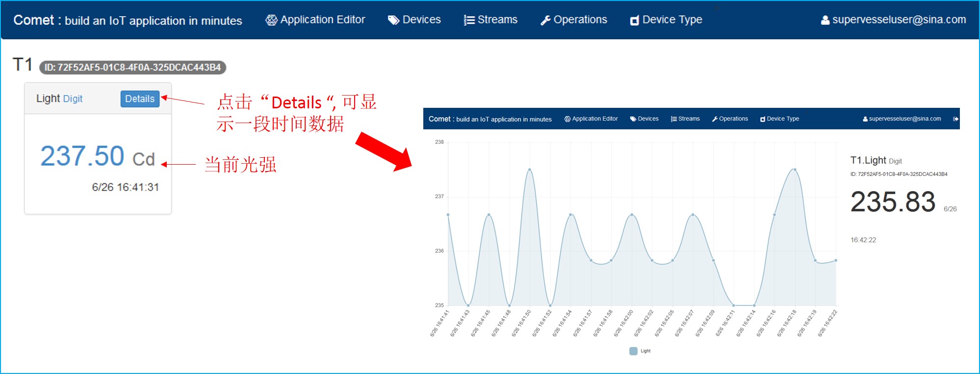Click the 16:42:22 time under the reading
The width and height of the screenshot is (980, 374).
863,240
